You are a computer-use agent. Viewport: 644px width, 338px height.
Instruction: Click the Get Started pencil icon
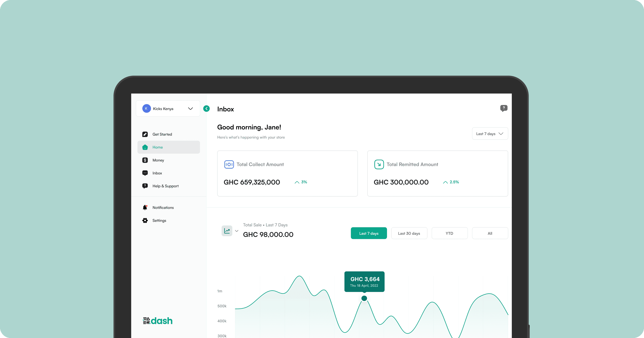tap(145, 134)
